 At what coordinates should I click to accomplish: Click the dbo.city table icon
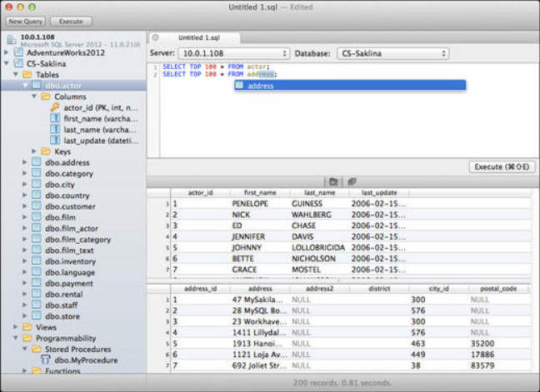tap(37, 184)
